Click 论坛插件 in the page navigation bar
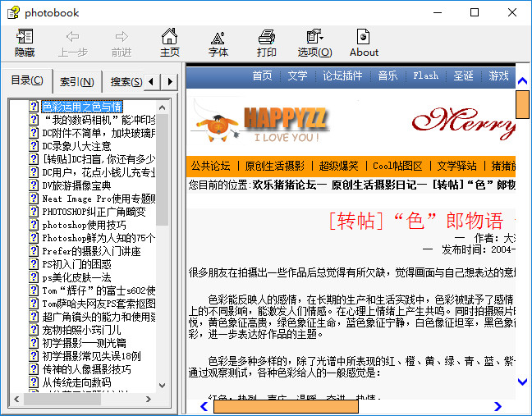 [342, 75]
